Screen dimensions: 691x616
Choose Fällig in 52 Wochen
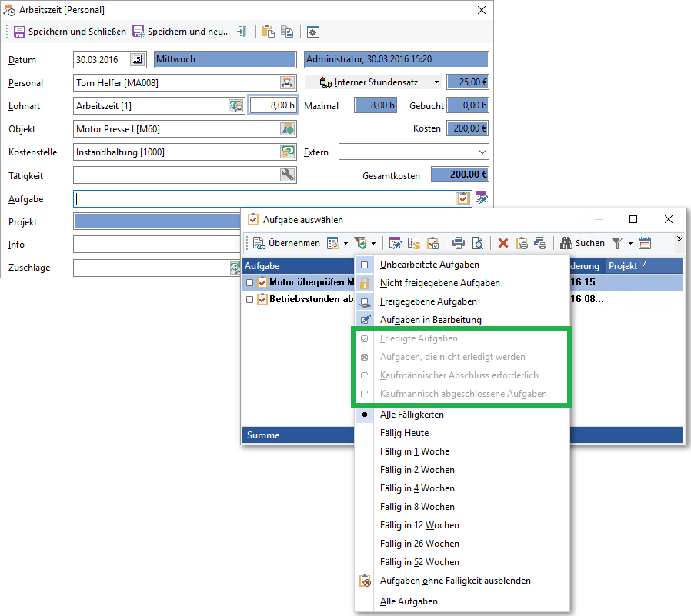[462, 562]
